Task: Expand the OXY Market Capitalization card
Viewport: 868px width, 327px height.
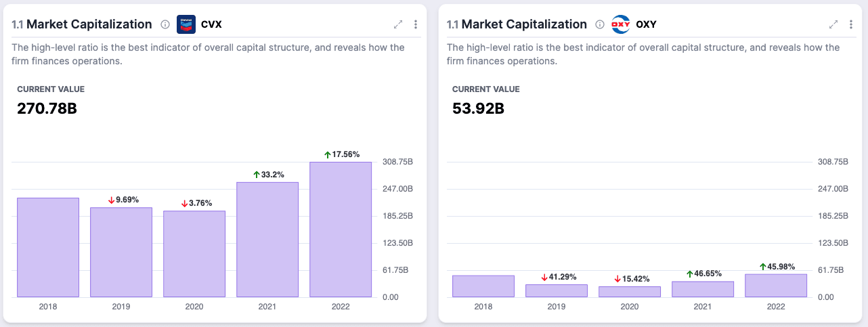Action: [833, 24]
